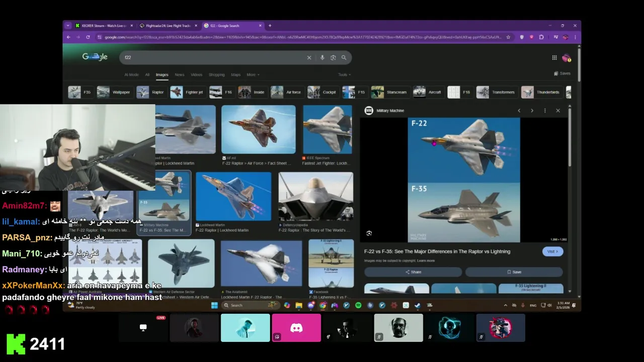Go back in browser history
This screenshot has height=362, width=644.
(x=69, y=37)
